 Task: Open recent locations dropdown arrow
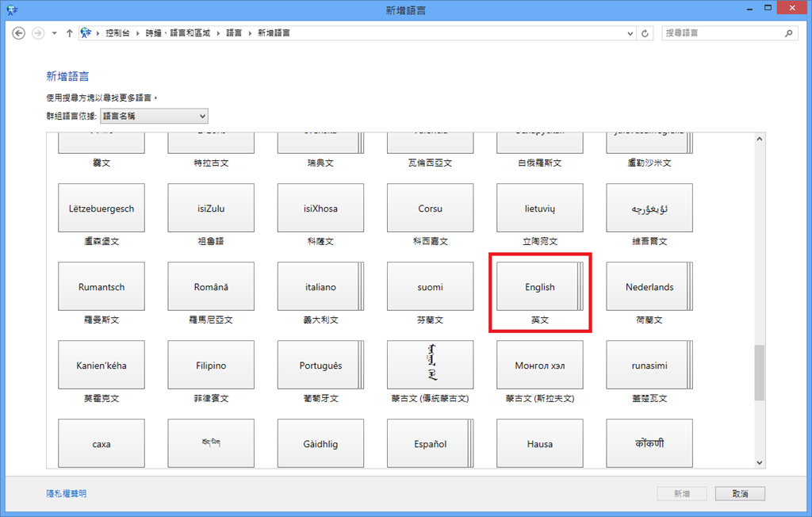point(55,33)
